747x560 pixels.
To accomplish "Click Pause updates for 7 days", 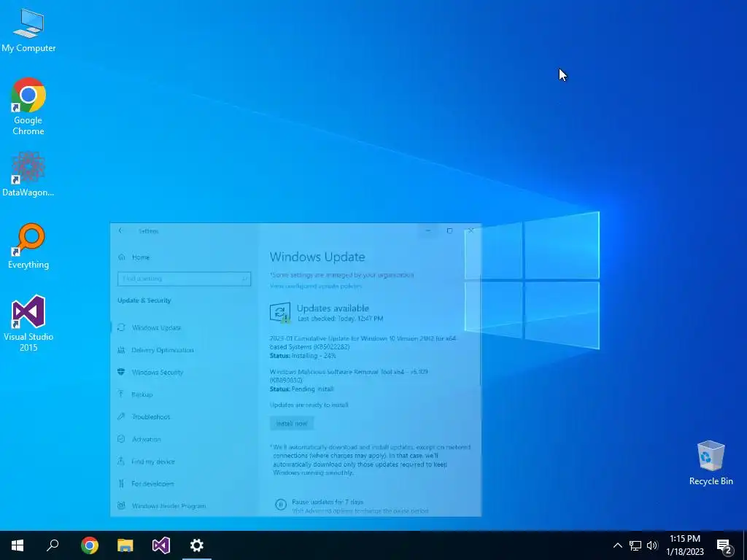I will click(x=328, y=502).
